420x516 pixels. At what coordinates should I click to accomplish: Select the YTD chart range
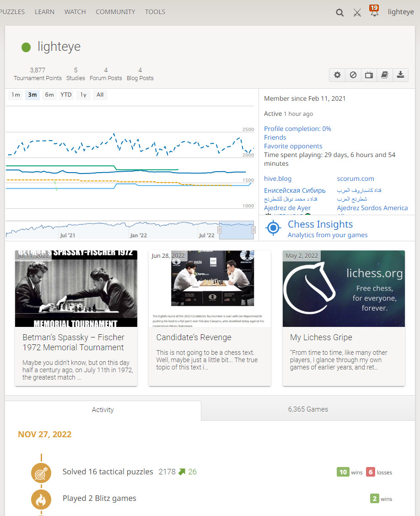point(66,95)
